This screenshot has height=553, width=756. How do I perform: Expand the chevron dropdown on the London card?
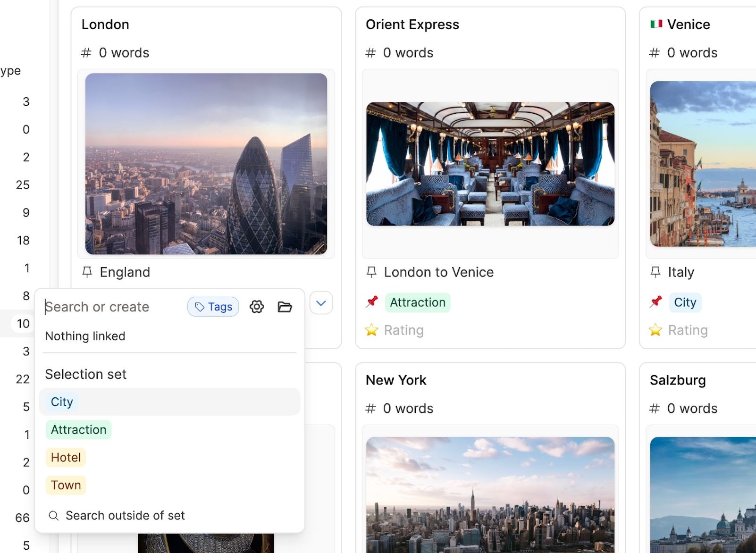[x=321, y=303]
